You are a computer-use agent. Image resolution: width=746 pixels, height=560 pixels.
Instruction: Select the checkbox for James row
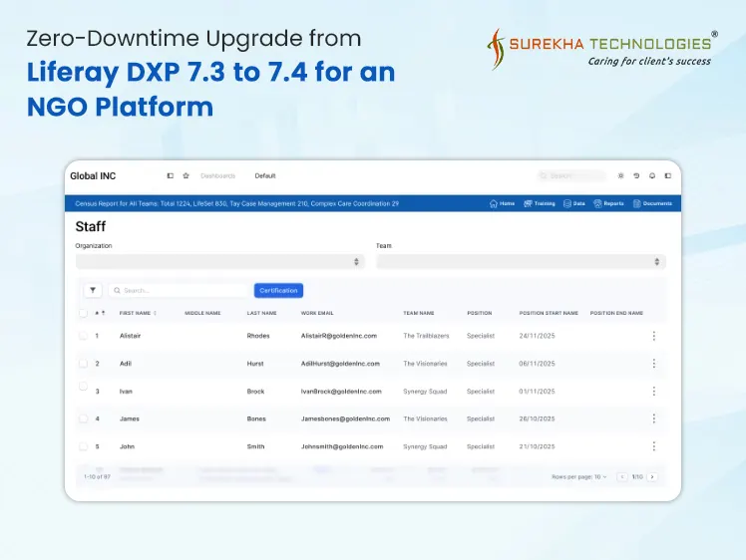coord(83,419)
